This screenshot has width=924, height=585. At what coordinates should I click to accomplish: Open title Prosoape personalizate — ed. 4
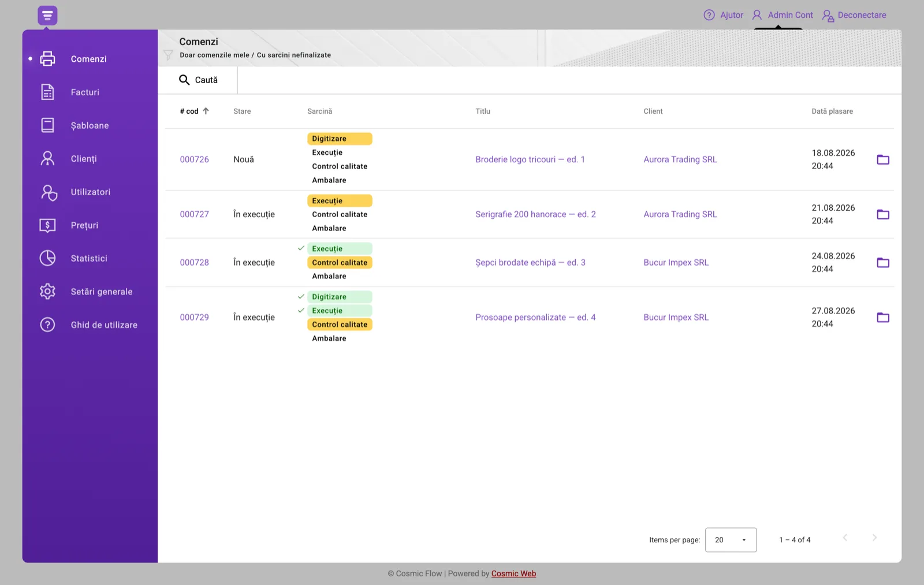coord(535,317)
